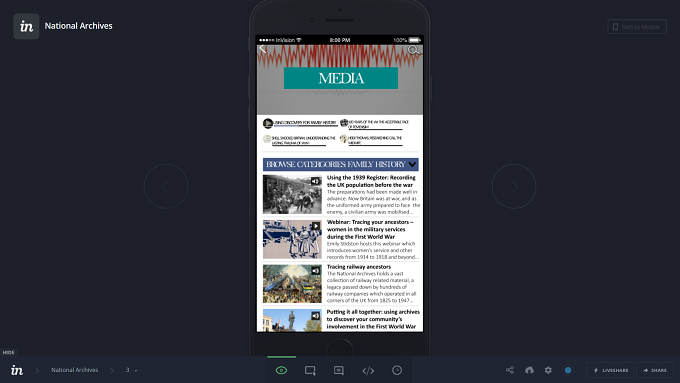Viewport: 680px width, 383px height.
Task: Go to next screen arrow circle
Action: (514, 187)
